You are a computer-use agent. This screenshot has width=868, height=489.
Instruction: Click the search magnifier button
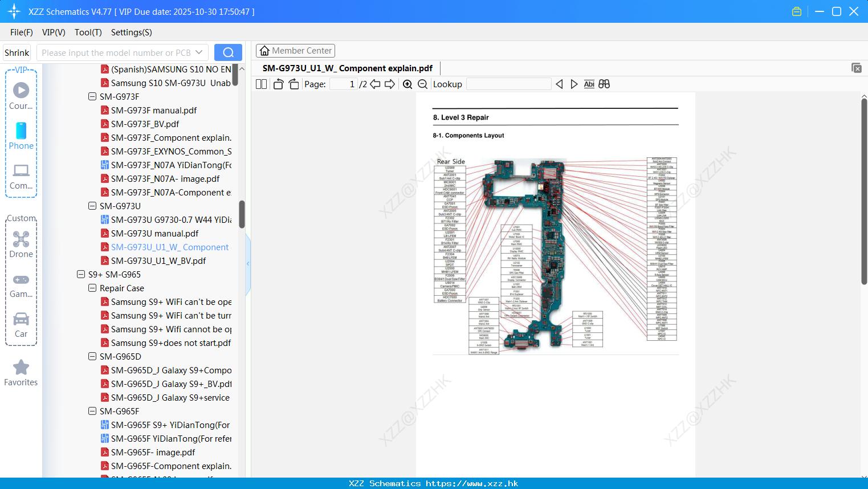228,52
